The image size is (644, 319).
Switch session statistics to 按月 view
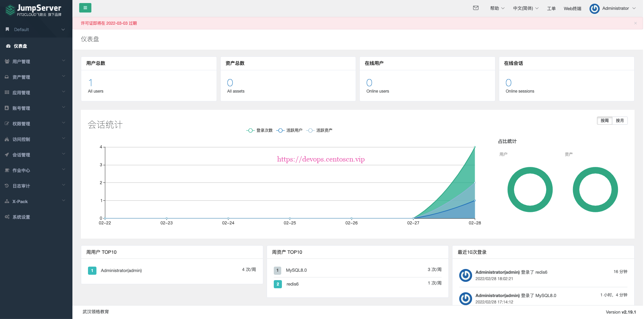point(620,120)
